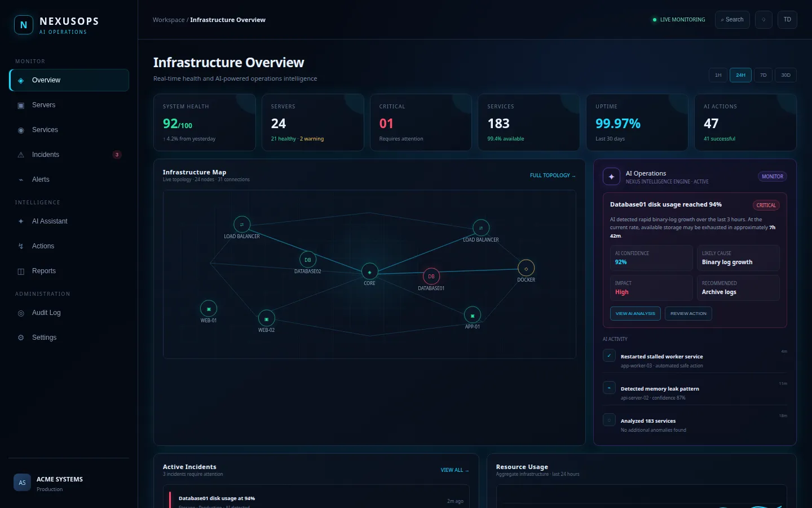Select the 24H time range
This screenshot has width=812, height=508.
coord(740,75)
